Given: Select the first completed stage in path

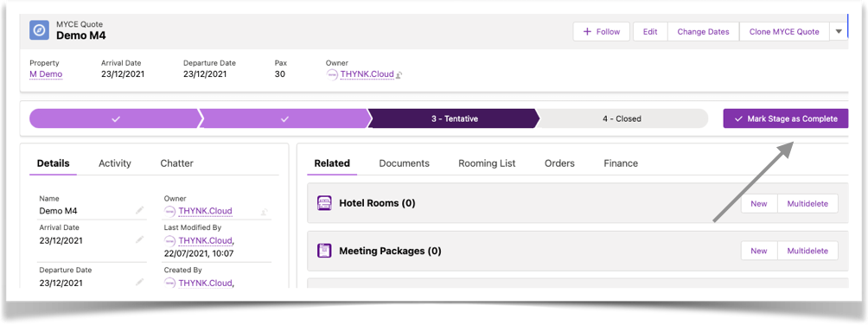Looking at the screenshot, I should pyautogui.click(x=115, y=118).
